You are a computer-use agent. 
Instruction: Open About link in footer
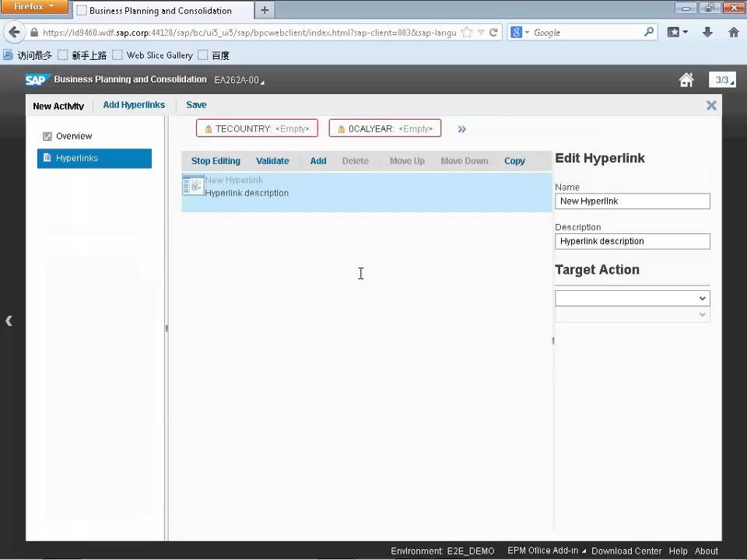point(707,551)
